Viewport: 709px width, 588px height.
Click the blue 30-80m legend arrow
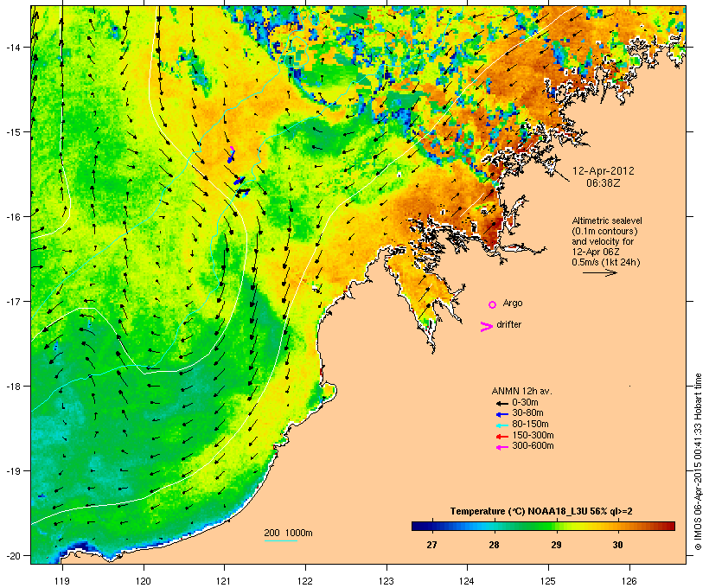point(501,414)
